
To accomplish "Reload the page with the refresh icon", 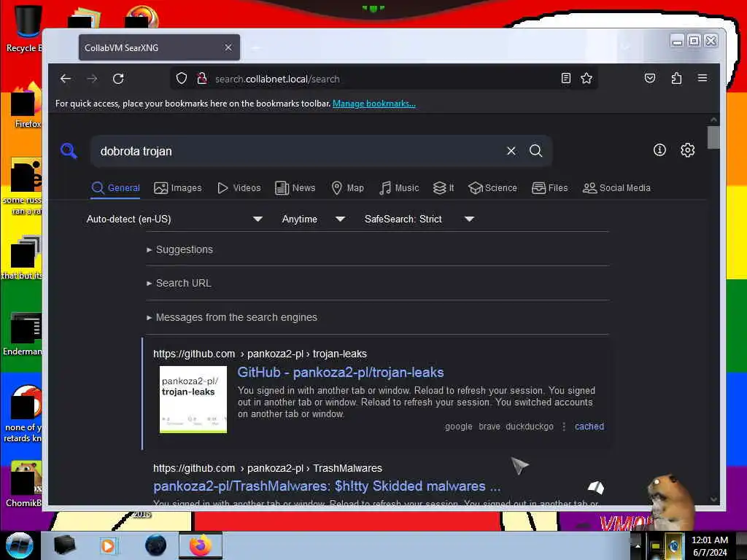I will 118,79.
